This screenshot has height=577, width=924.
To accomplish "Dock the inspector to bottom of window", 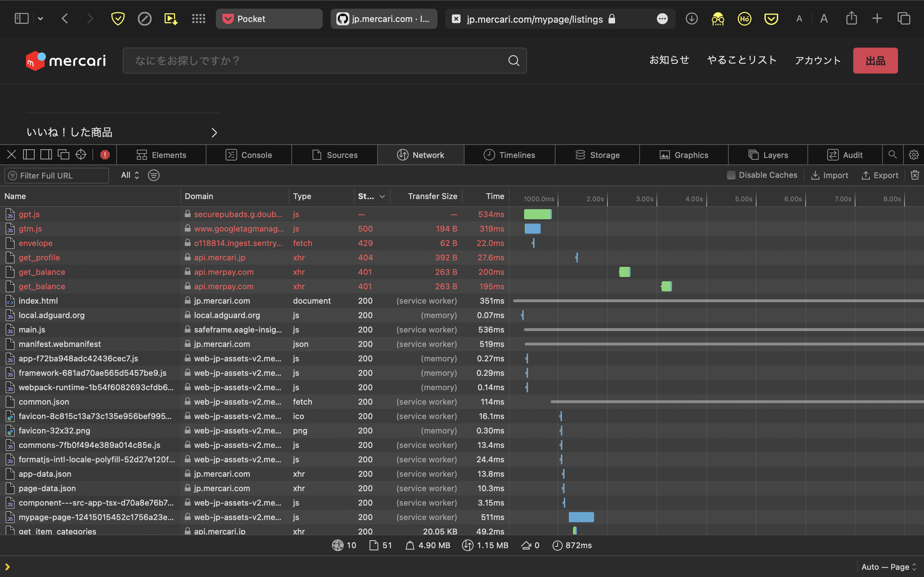I will (29, 154).
